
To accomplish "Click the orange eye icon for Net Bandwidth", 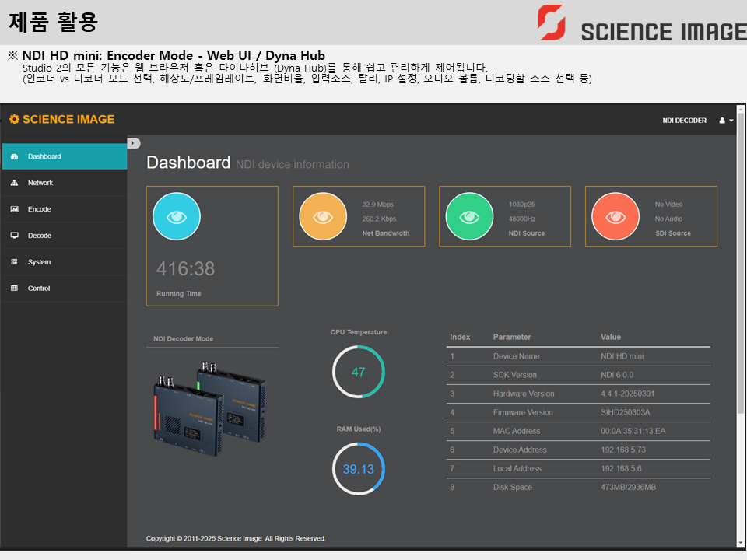I will click(x=323, y=217).
